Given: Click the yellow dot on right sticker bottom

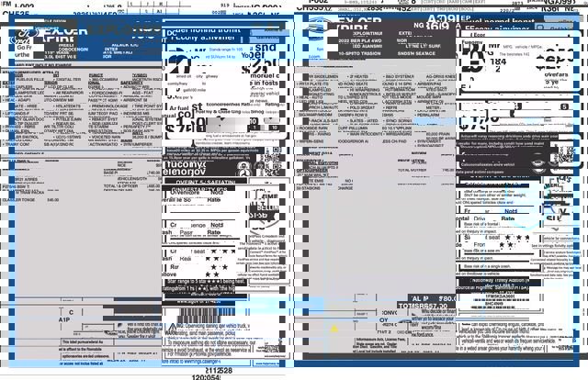Looking at the screenshot, I should 334,329.
